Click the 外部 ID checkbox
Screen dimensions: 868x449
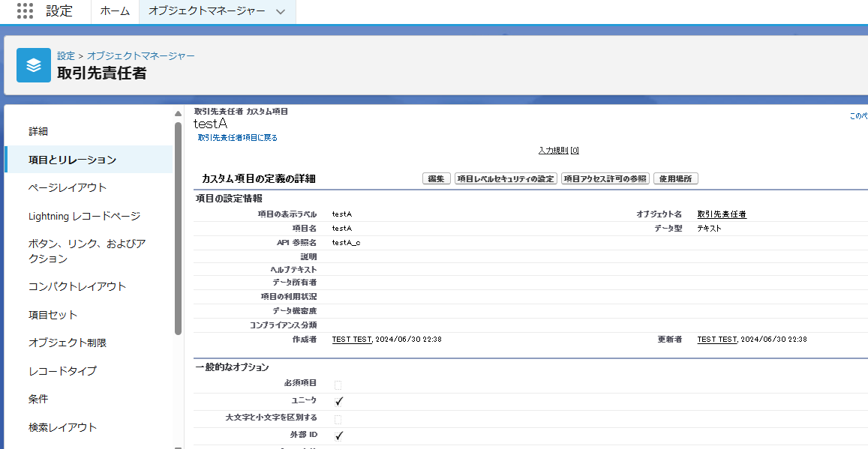(339, 436)
